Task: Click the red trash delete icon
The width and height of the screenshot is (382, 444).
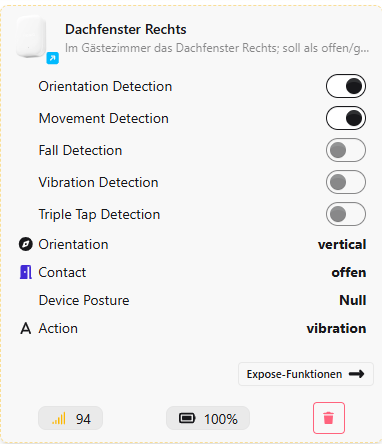Action: click(x=329, y=418)
